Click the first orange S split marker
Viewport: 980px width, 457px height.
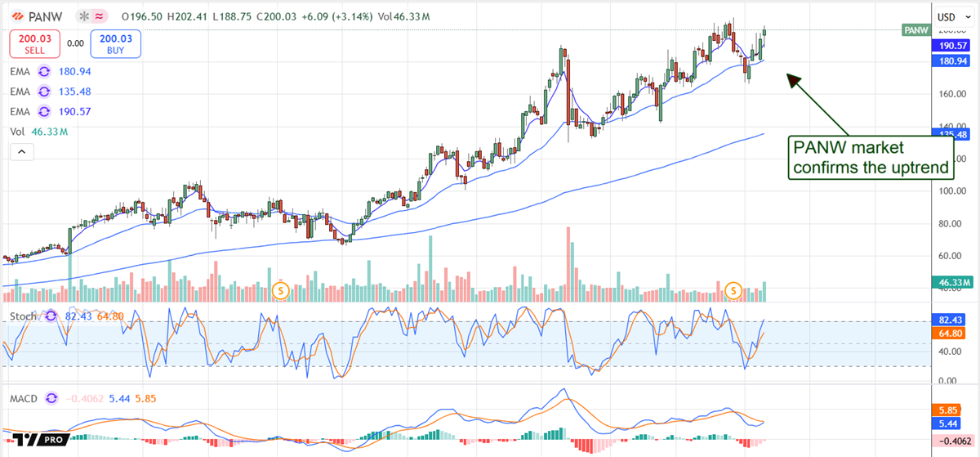click(x=281, y=289)
